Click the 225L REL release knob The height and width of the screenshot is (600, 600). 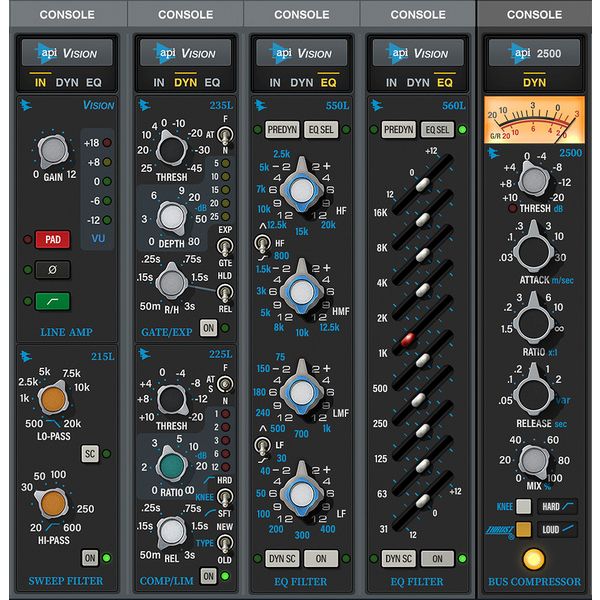tap(171, 531)
